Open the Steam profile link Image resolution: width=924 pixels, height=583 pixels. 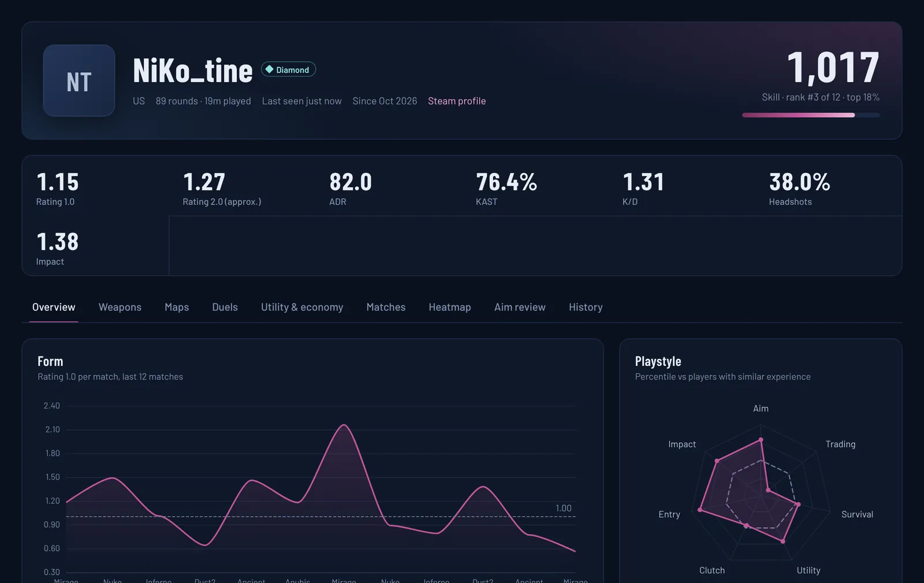click(x=457, y=101)
